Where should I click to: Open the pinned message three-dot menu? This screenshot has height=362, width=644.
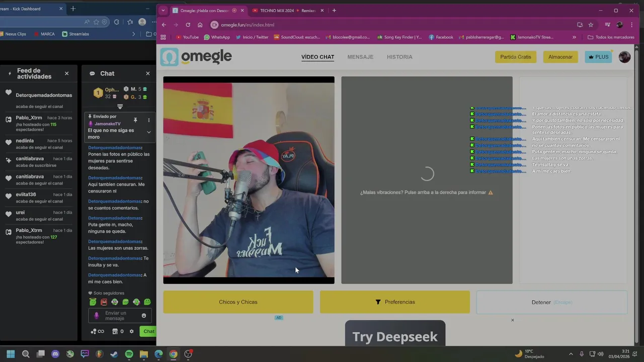(148, 120)
